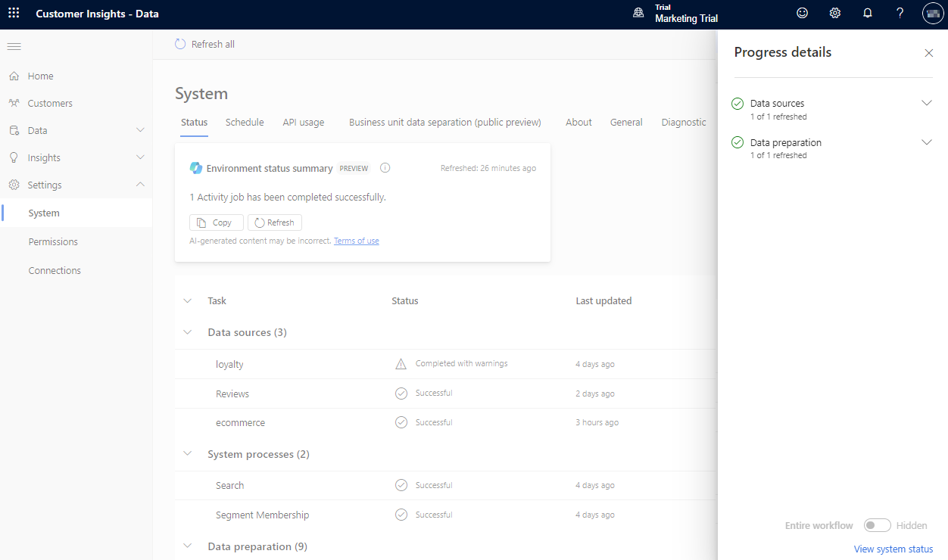Switch to the Schedule tab
This screenshot has width=948, height=560.
pyautogui.click(x=244, y=122)
